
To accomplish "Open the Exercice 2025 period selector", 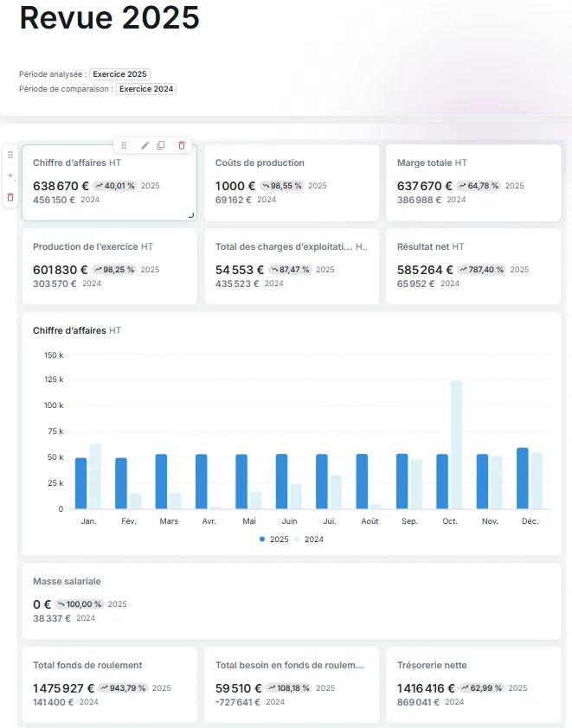I will tap(120, 74).
